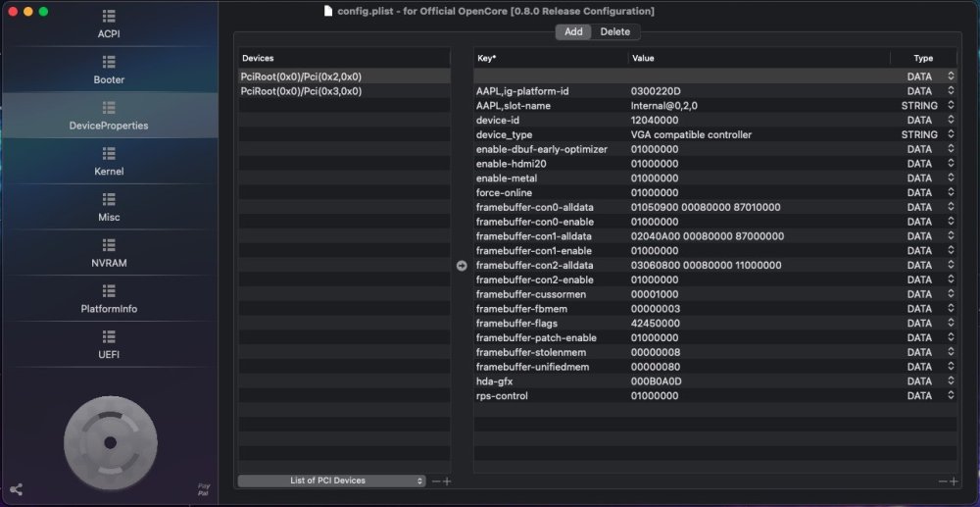Click value 42450000 for framebuffer-flags

click(x=656, y=324)
